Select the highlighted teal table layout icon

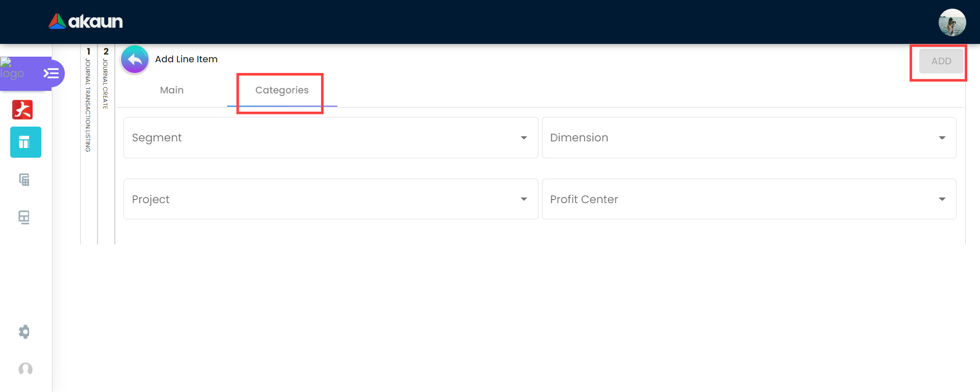click(x=26, y=142)
